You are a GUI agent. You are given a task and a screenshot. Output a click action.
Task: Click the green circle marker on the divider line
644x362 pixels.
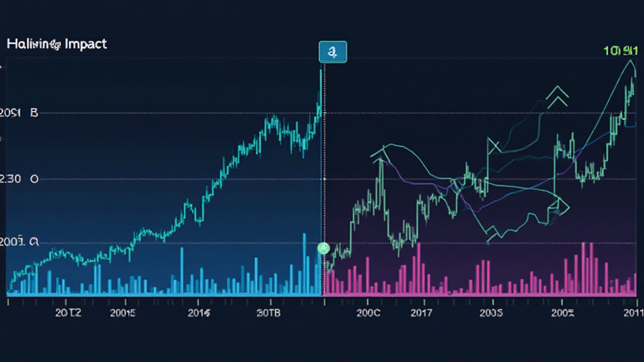[324, 249]
